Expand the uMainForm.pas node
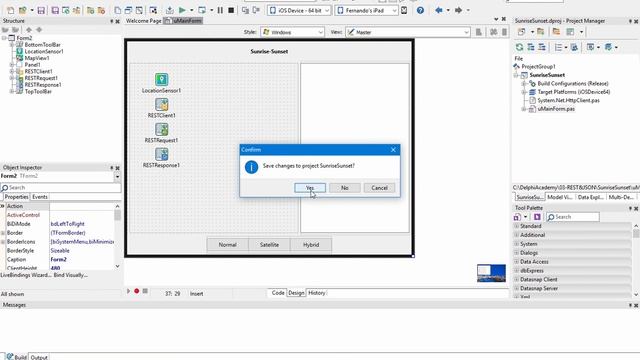This screenshot has height=360, width=640. 524,109
